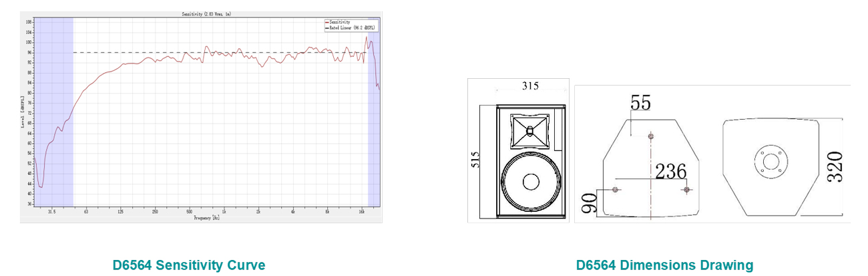
Task: Click the D6564 Sensitivity Curve caption
Action: 189,265
